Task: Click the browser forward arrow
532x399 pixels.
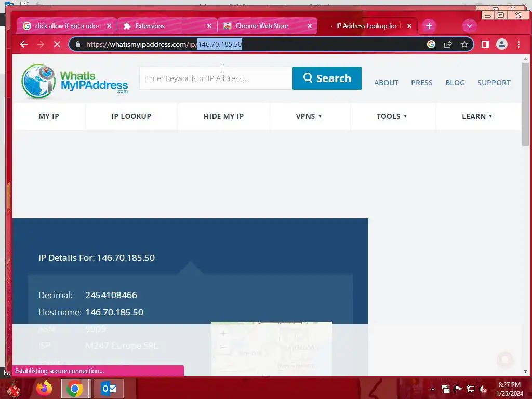Action: click(41, 44)
